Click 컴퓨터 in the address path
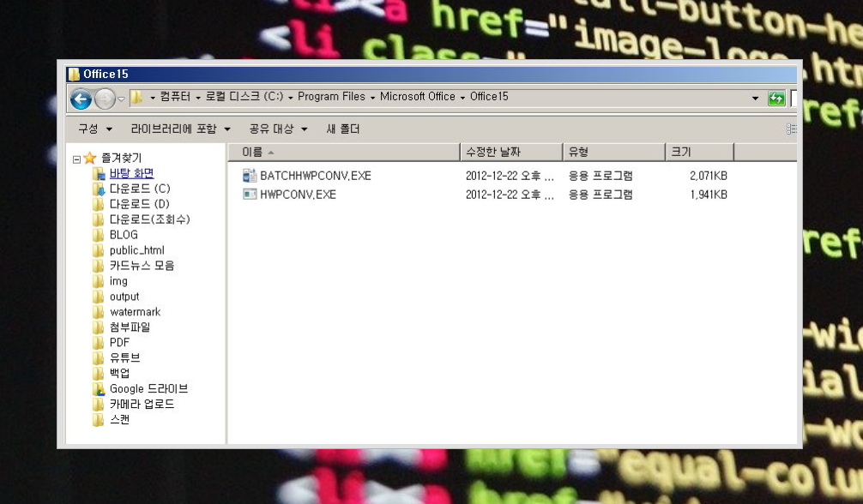This screenshot has width=863, height=504. 175,97
